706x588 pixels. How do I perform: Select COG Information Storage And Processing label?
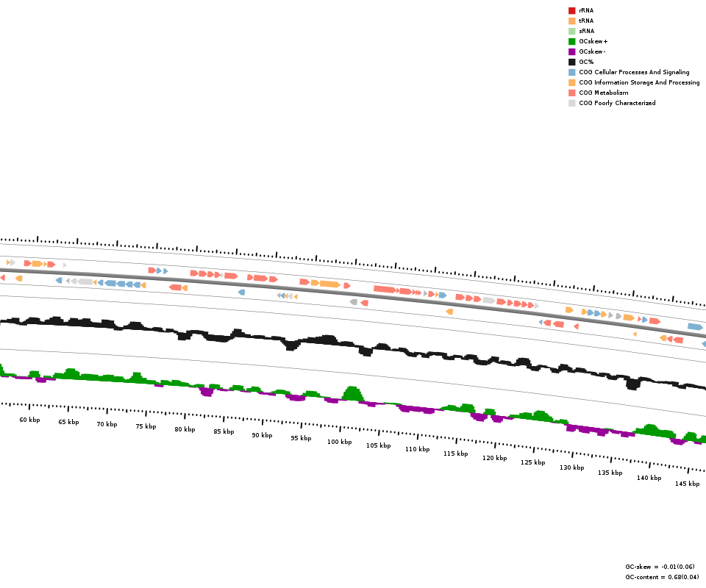click(x=639, y=82)
